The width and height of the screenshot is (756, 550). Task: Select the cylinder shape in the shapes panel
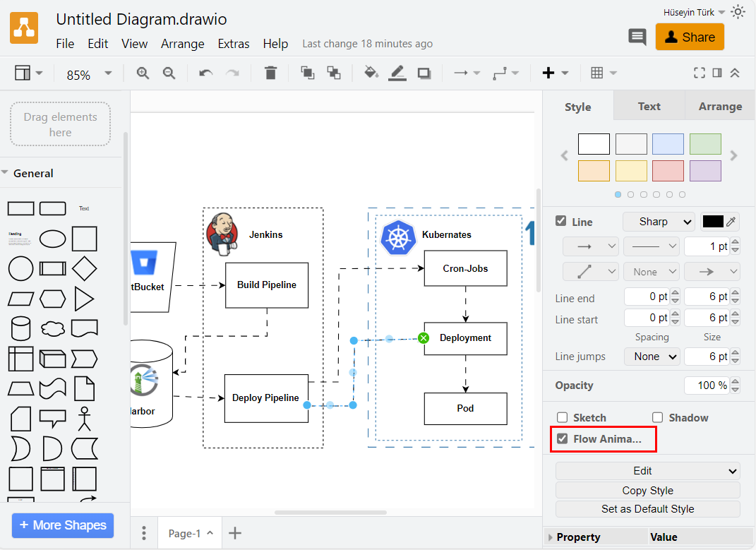[x=20, y=328]
